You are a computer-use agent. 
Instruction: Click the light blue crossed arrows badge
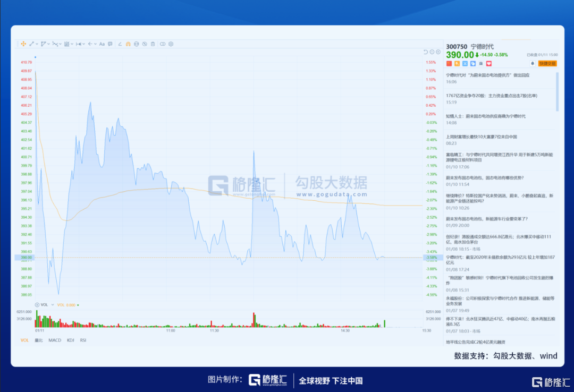tap(465, 64)
